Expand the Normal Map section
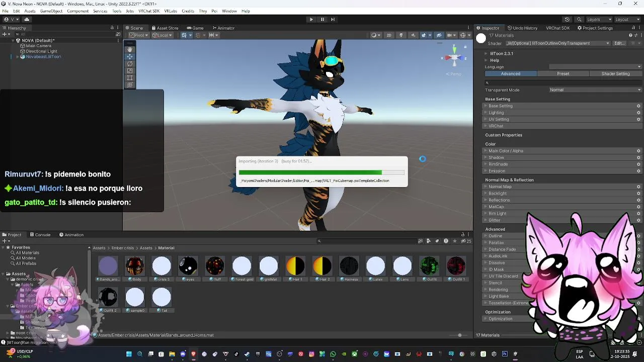Viewport: 644px width, 362px height. coord(563,187)
